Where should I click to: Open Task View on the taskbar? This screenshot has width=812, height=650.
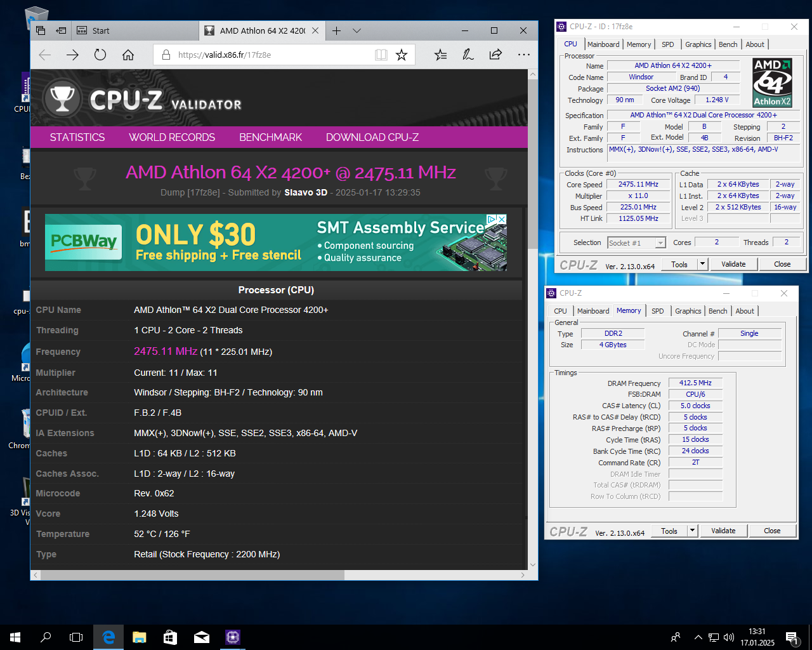point(76,637)
